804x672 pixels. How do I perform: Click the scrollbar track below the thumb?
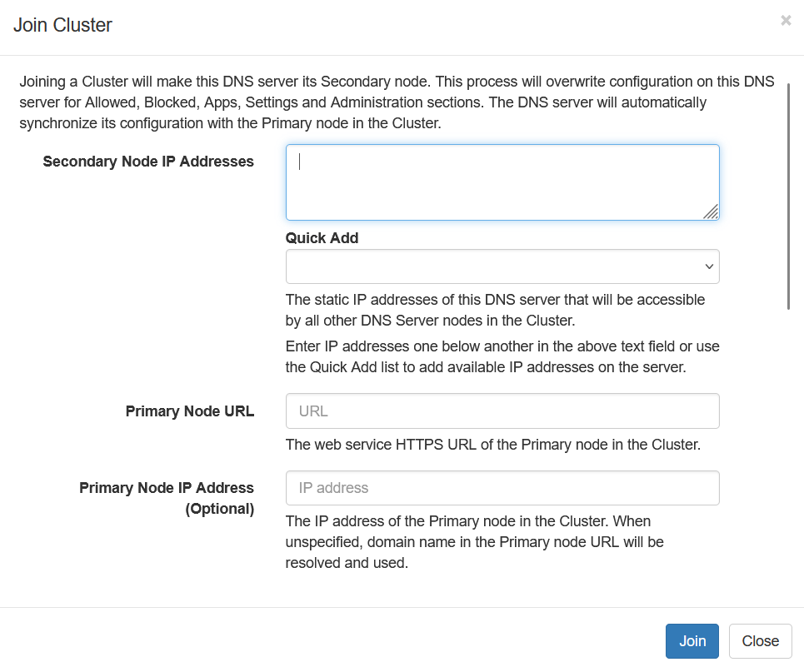(x=788, y=458)
